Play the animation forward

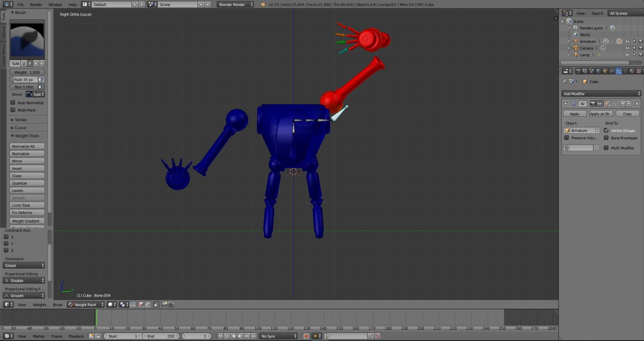coord(240,336)
